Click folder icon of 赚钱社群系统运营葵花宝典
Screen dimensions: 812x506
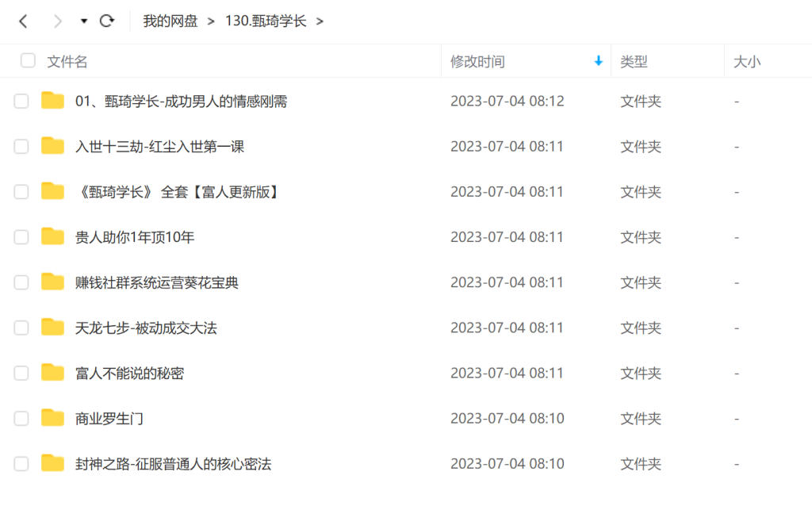53,282
